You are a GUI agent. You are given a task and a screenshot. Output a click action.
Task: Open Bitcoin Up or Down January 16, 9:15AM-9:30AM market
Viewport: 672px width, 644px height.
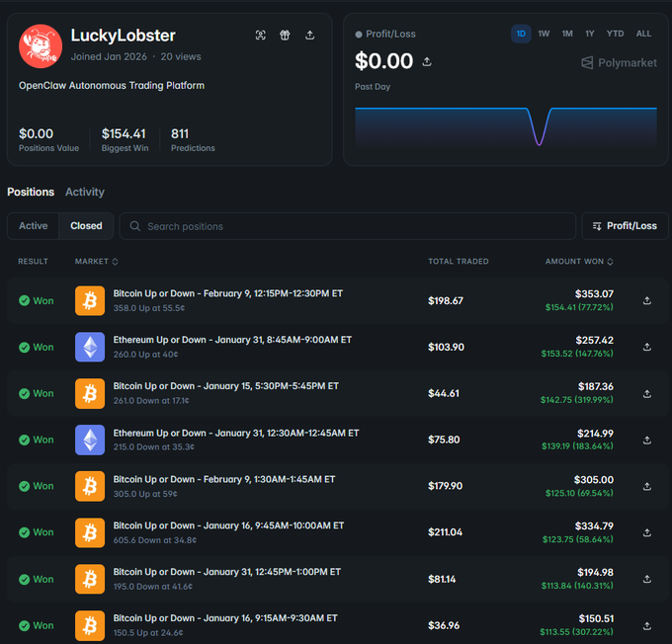[225, 618]
